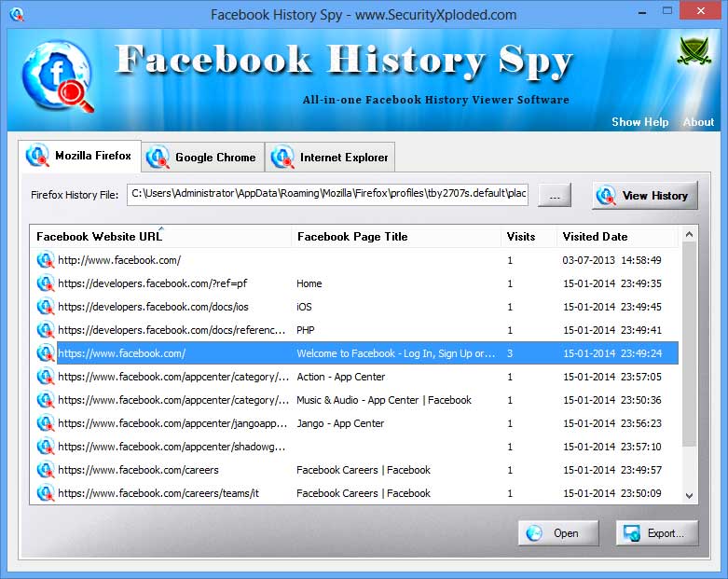Click visited date 15-01-2014 23:57:10
The image size is (728, 579).
[x=611, y=447]
